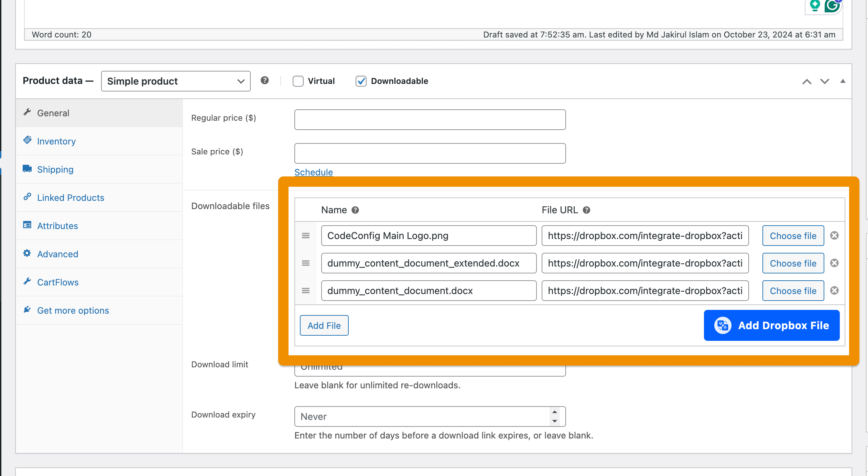Click the remove icon for CodeConfig Main Logo.png
The height and width of the screenshot is (476, 868).
[835, 235]
